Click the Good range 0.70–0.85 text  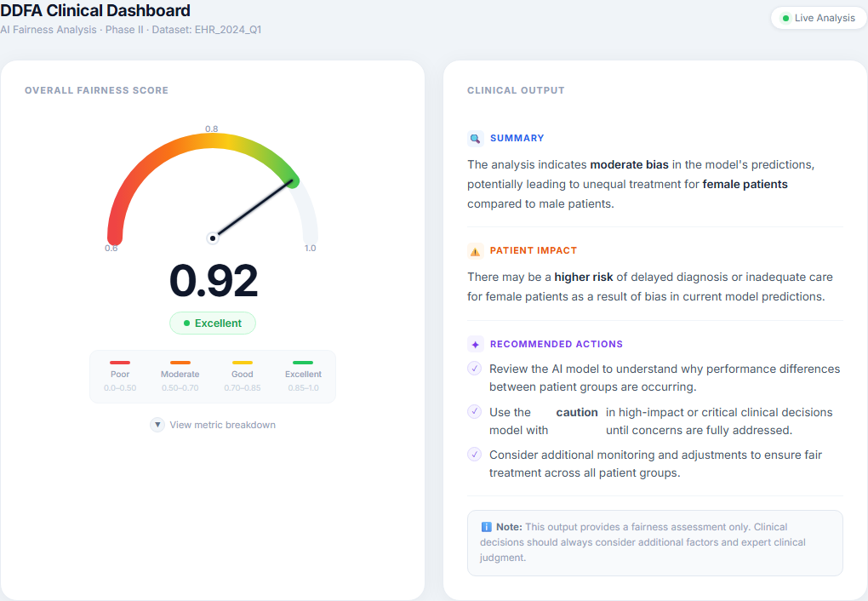pyautogui.click(x=243, y=387)
